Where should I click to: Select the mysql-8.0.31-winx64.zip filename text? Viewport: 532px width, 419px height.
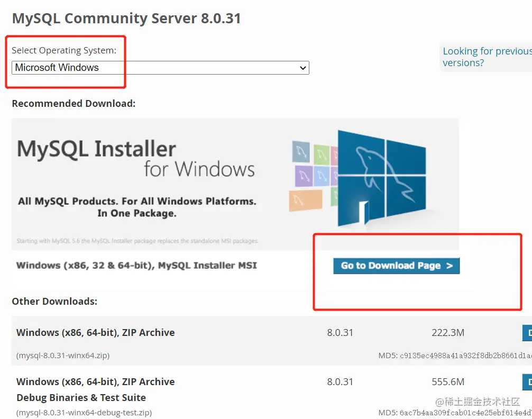point(63,356)
